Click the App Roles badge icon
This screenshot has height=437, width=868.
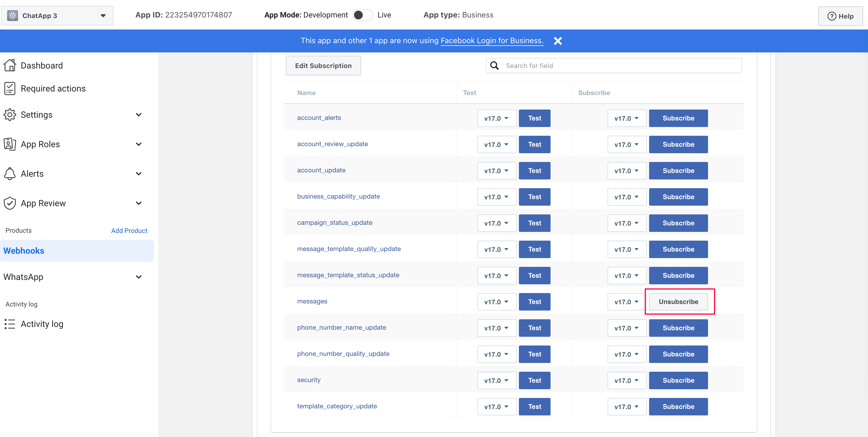click(x=10, y=144)
